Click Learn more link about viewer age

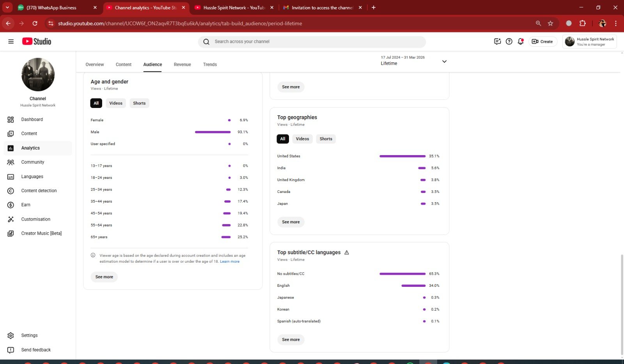tap(230, 262)
